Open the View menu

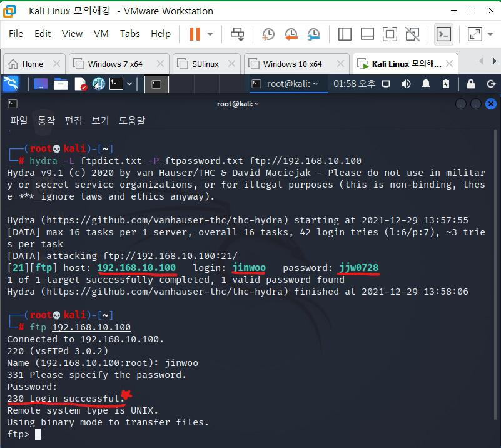72,34
